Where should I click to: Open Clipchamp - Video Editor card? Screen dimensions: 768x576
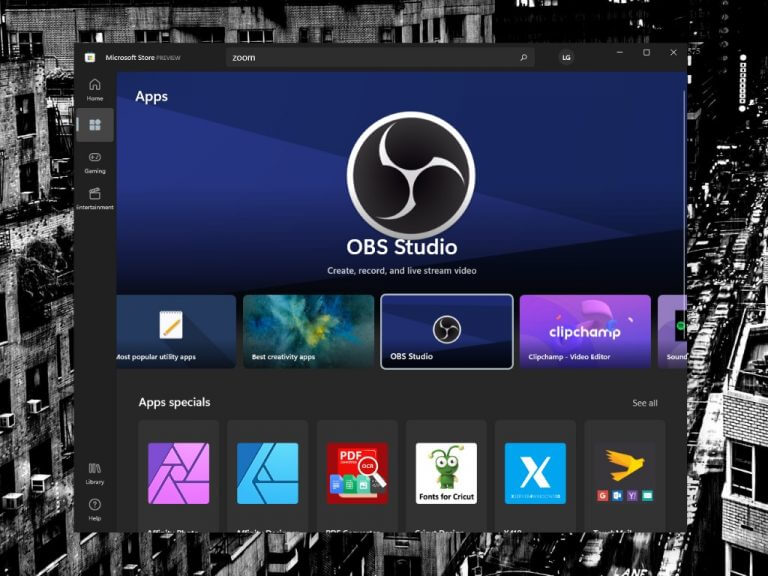(x=585, y=331)
